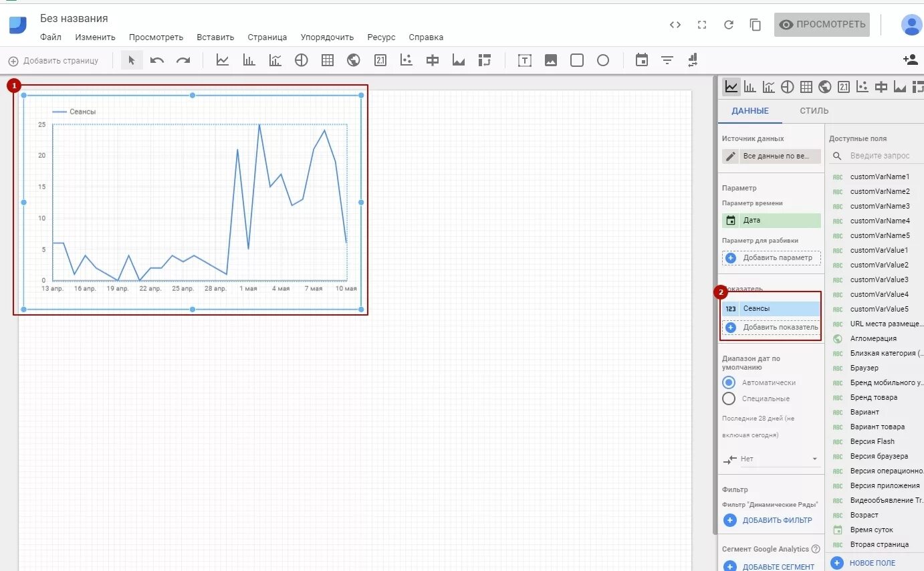924x571 pixels.
Task: Open the Файл menu
Action: [51, 37]
